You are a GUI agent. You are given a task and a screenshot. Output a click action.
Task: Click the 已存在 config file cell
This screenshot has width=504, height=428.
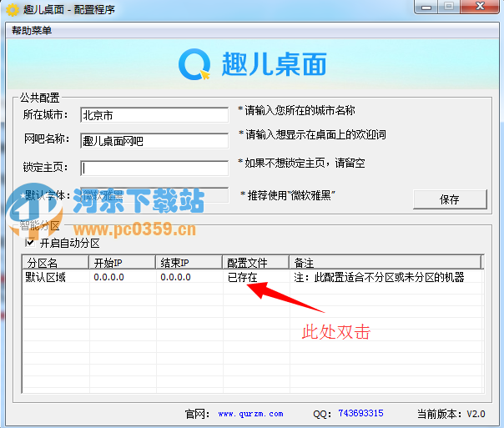242,277
